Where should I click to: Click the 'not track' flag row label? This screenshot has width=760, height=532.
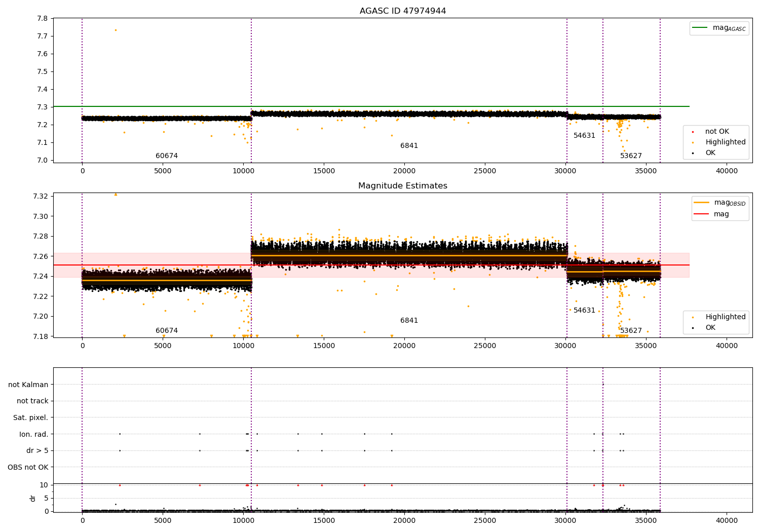[x=32, y=401]
